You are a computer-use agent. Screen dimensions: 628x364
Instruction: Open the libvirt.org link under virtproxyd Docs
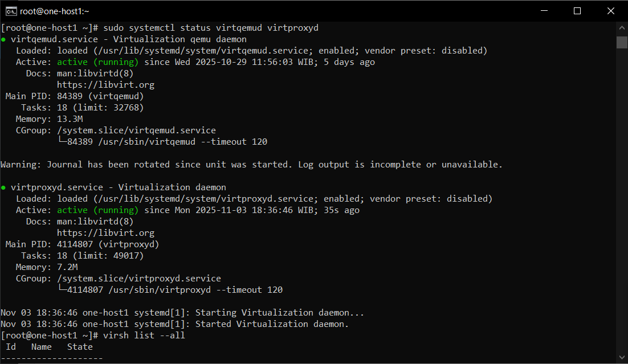click(x=105, y=233)
